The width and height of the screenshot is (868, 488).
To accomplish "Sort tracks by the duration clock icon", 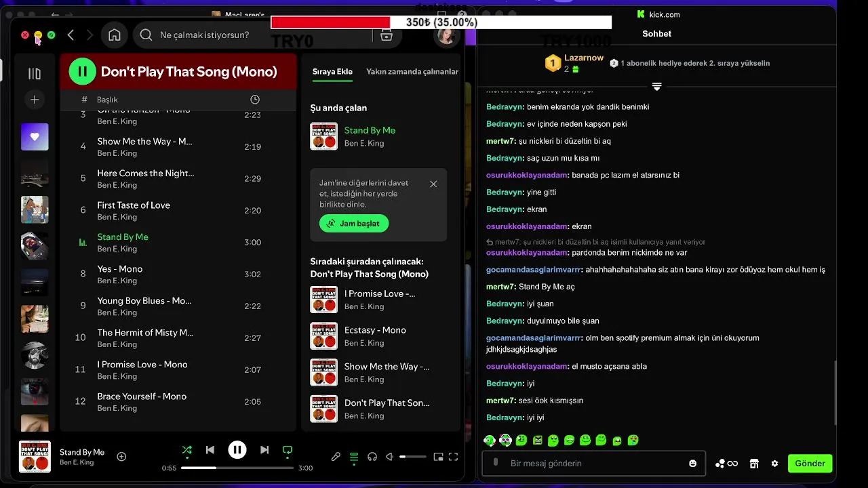I will pos(255,100).
